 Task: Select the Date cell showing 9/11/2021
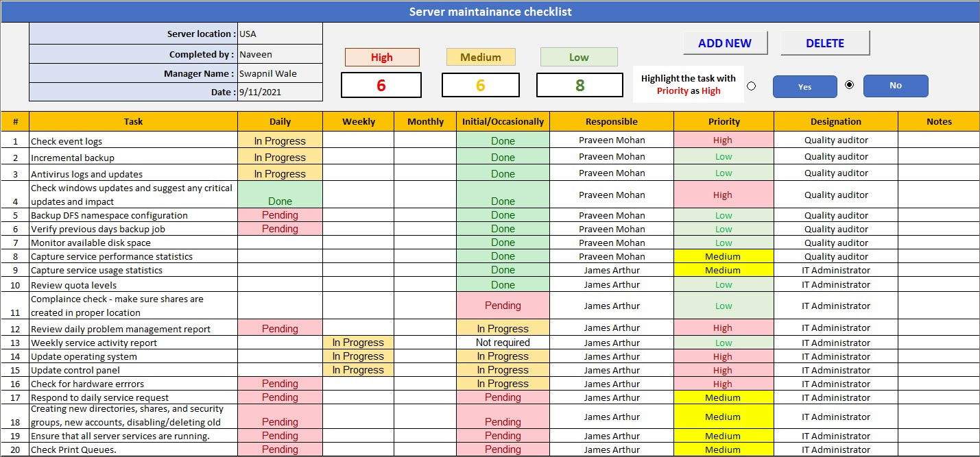coord(279,92)
